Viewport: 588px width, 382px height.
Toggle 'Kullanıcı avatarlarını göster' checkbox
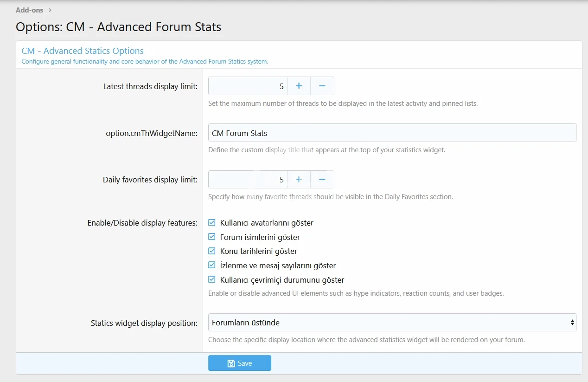(212, 223)
